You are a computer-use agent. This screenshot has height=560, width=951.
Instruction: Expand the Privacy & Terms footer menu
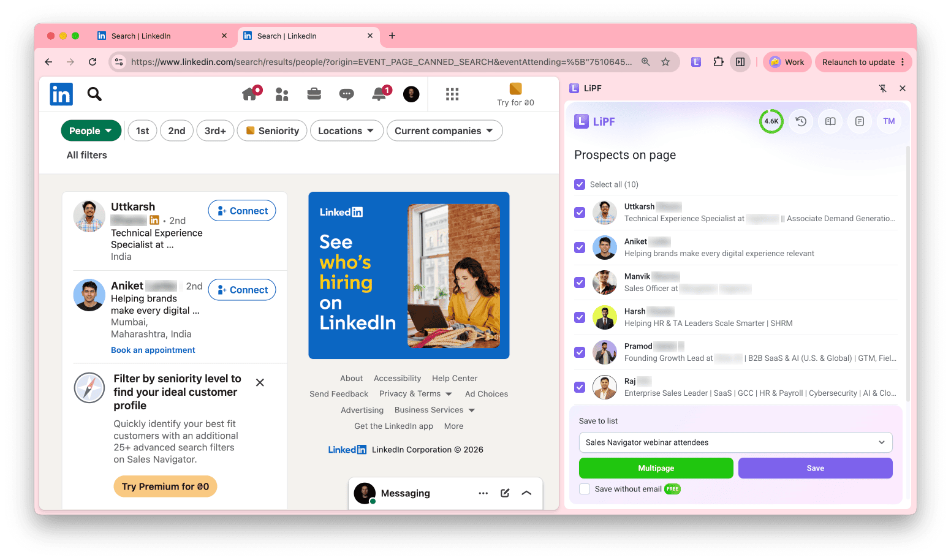[x=416, y=394]
